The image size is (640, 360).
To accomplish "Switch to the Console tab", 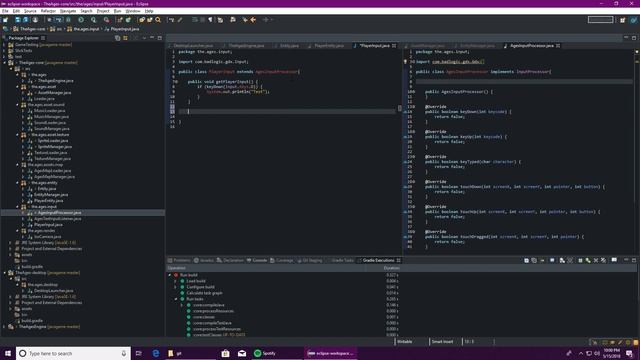I will coord(257,260).
